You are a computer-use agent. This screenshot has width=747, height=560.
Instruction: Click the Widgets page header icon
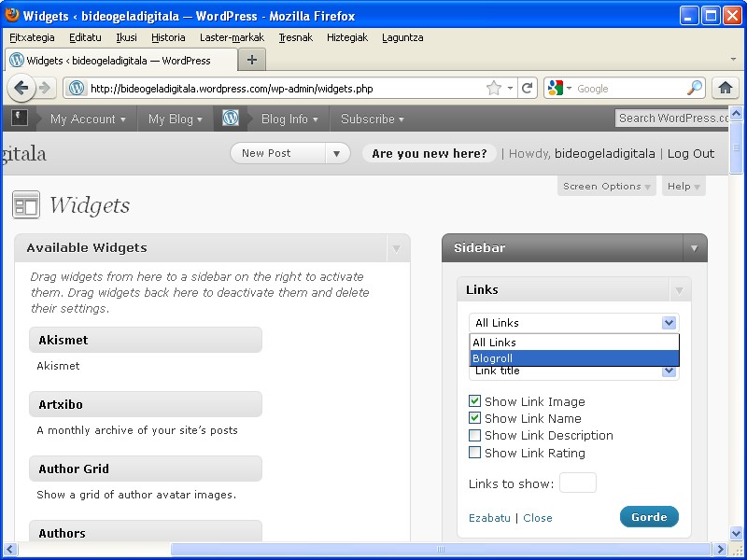click(x=26, y=204)
